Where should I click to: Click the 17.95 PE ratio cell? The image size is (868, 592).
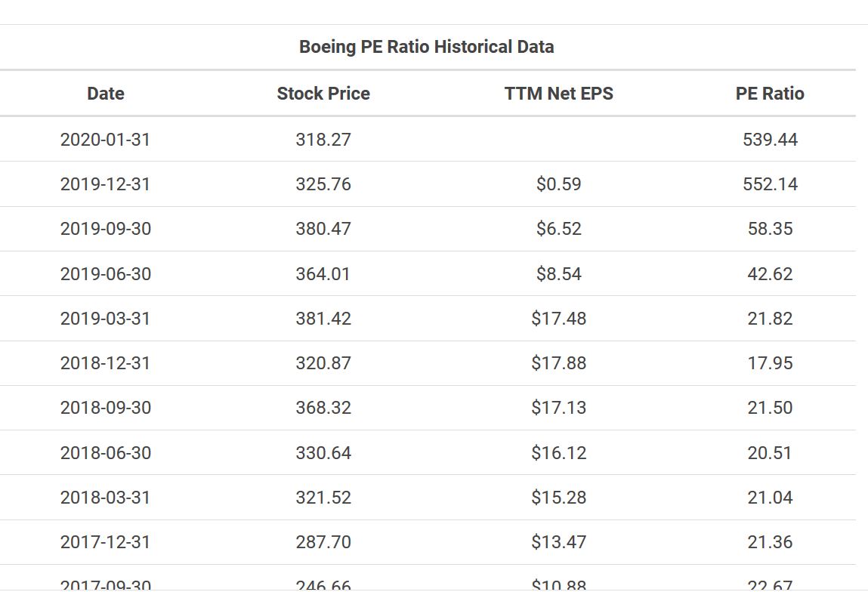[x=770, y=363]
